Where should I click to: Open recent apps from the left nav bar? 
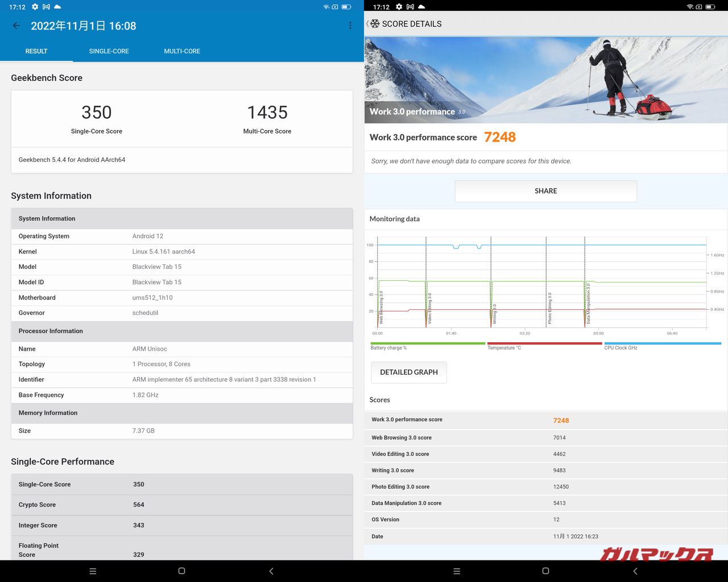pyautogui.click(x=93, y=571)
